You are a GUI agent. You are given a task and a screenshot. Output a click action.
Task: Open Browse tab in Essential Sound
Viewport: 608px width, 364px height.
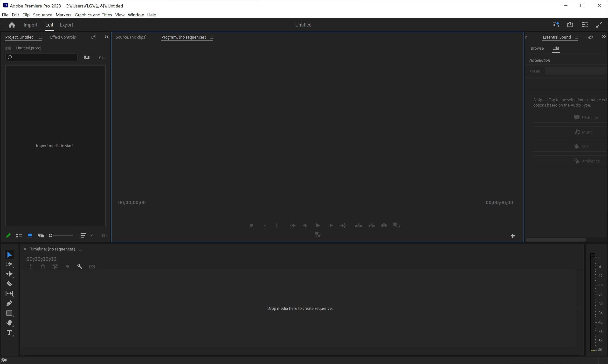[x=537, y=48]
